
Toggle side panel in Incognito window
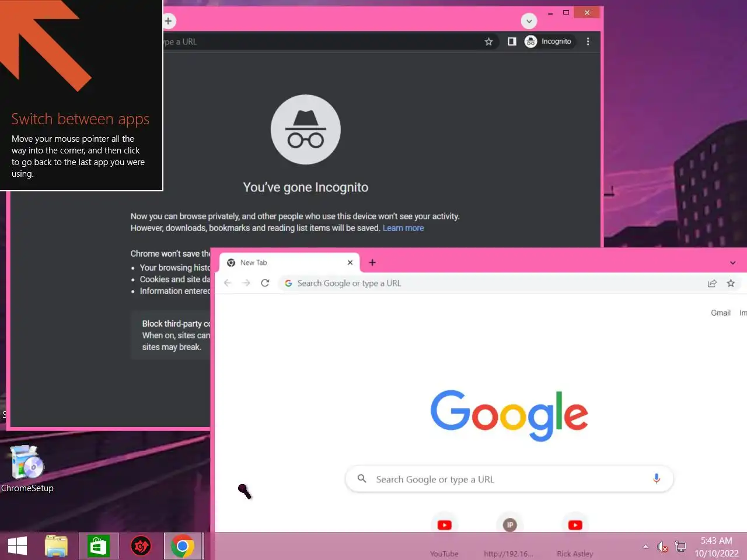(512, 41)
